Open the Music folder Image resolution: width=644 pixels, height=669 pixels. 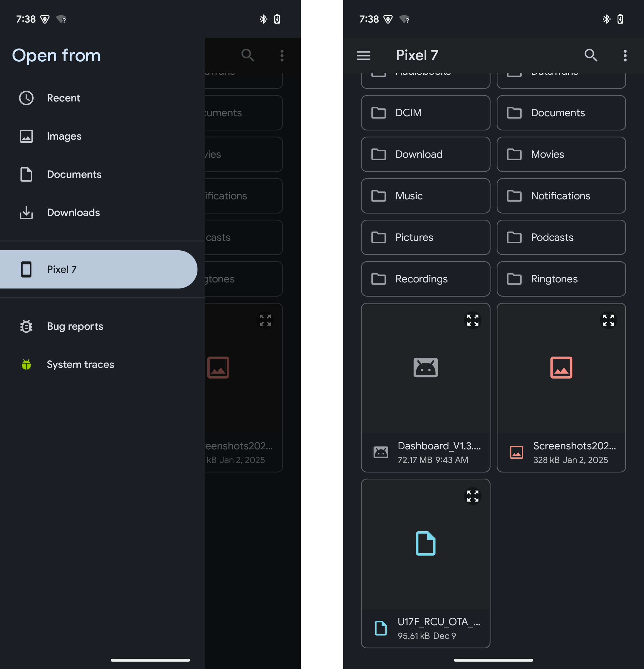pos(425,196)
